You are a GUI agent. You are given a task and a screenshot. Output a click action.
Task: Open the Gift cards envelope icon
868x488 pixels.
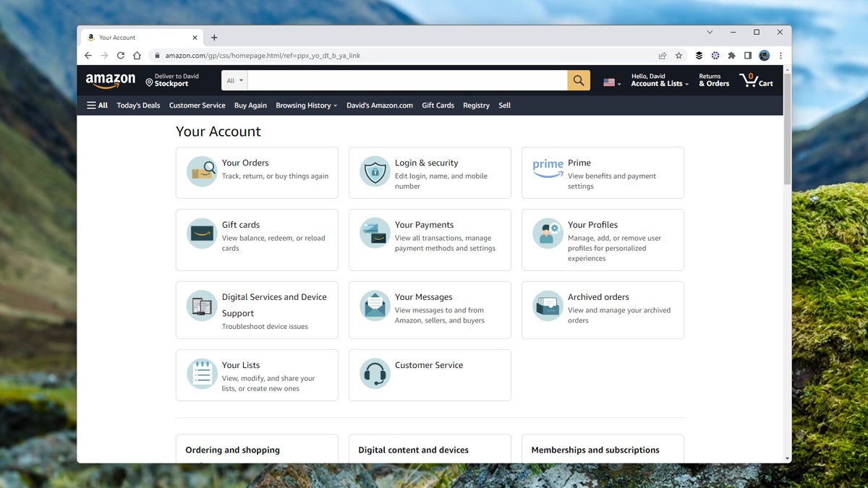[x=201, y=234]
